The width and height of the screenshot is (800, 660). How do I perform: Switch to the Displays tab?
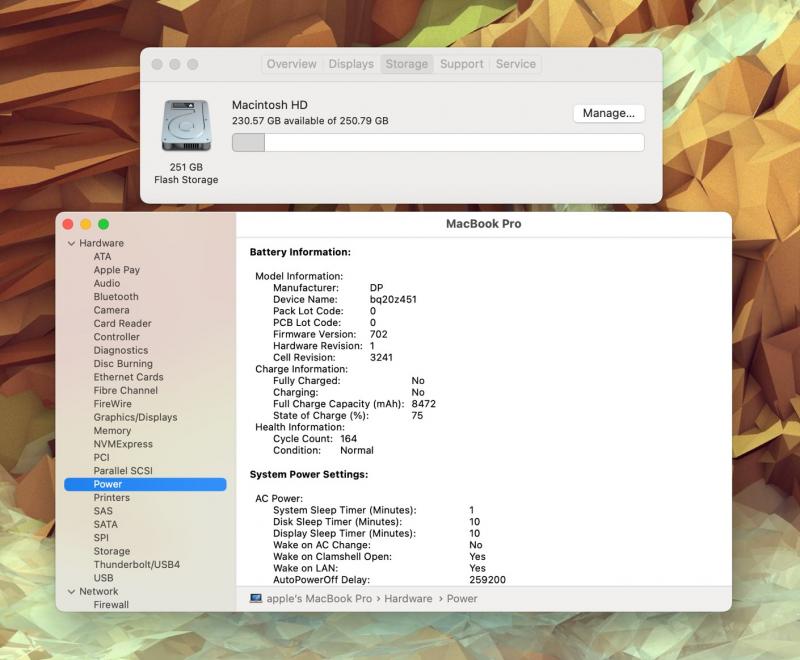[x=351, y=64]
